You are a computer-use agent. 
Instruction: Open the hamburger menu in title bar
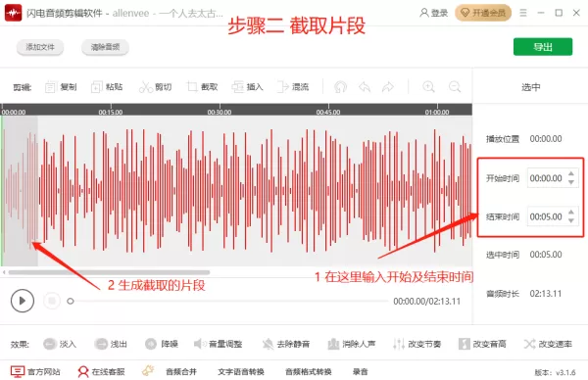tap(523, 13)
